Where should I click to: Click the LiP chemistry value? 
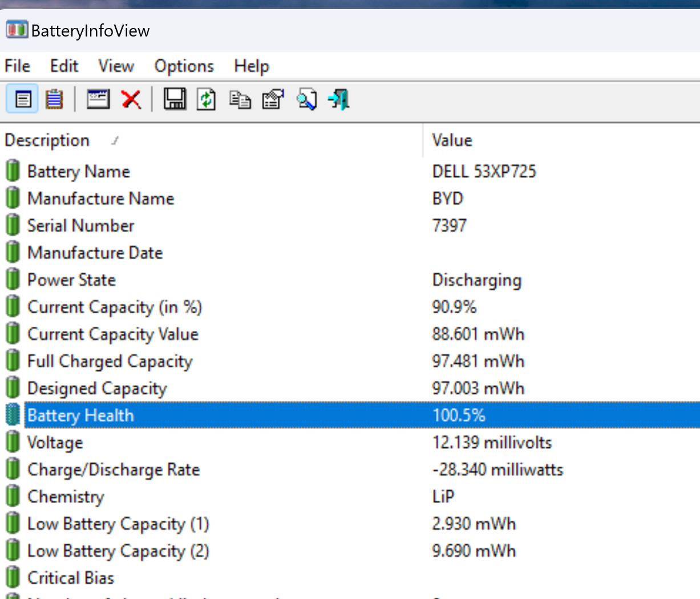click(443, 496)
